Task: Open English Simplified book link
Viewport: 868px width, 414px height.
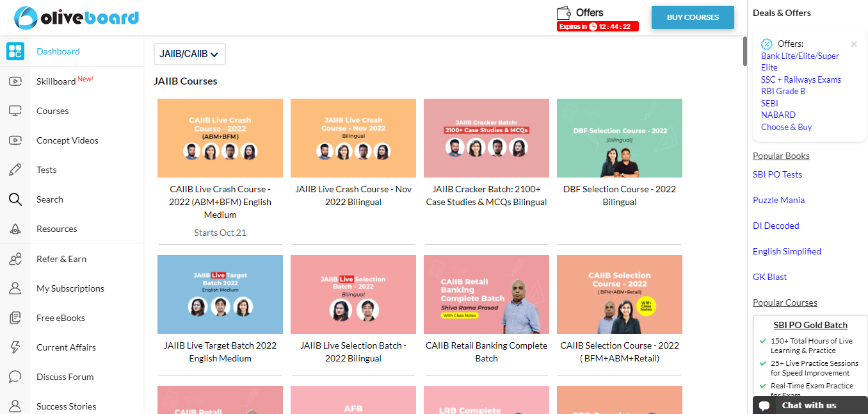Action: click(787, 251)
